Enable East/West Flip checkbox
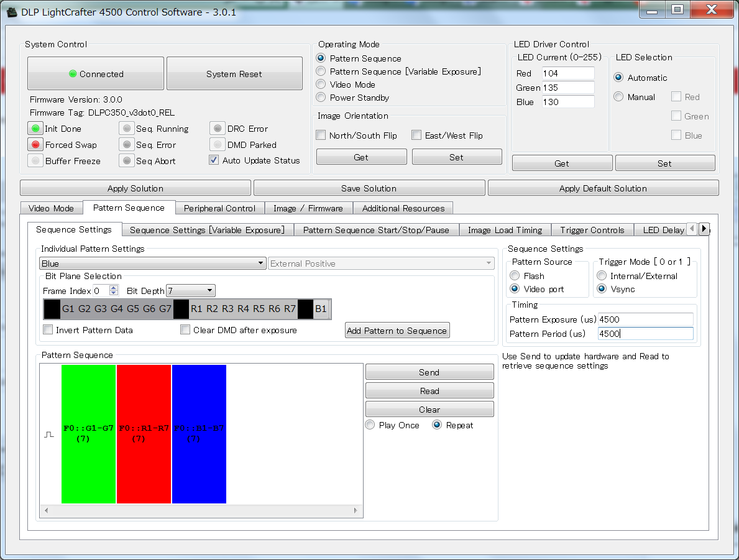Screen dimensions: 739x560 (x=416, y=135)
